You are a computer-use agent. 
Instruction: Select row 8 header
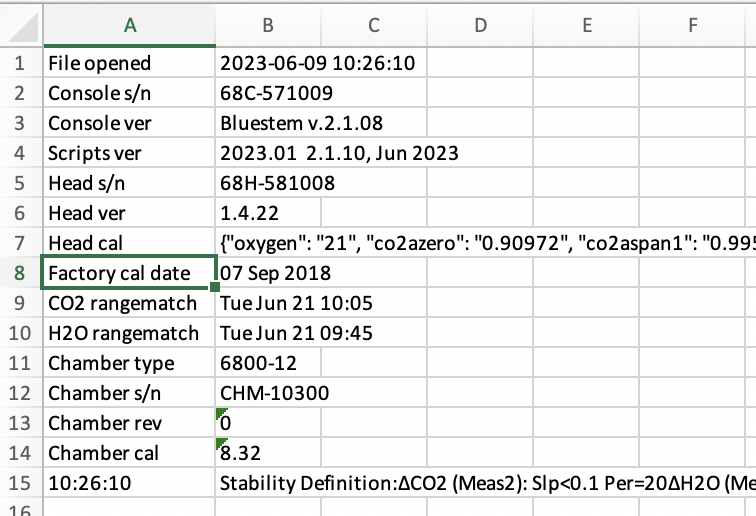[x=19, y=273]
